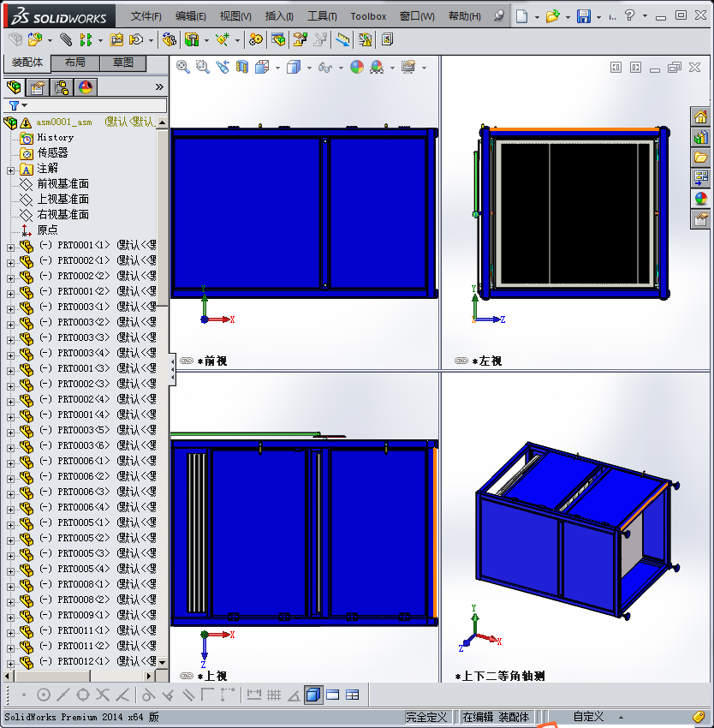714x728 pixels.
Task: Expand the 注解 tree node
Action: click(x=10, y=170)
